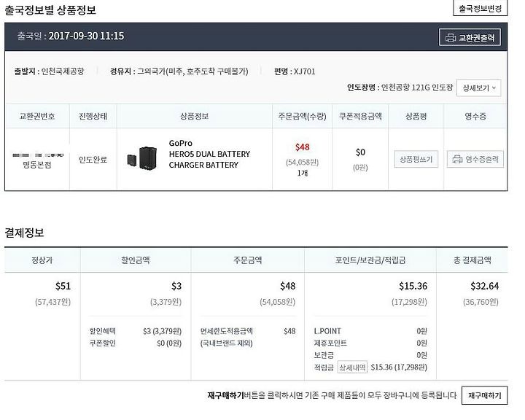Click 영수증출력 receipt print button
Image resolution: width=525 pixels, height=420 pixels.
pyautogui.click(x=475, y=159)
